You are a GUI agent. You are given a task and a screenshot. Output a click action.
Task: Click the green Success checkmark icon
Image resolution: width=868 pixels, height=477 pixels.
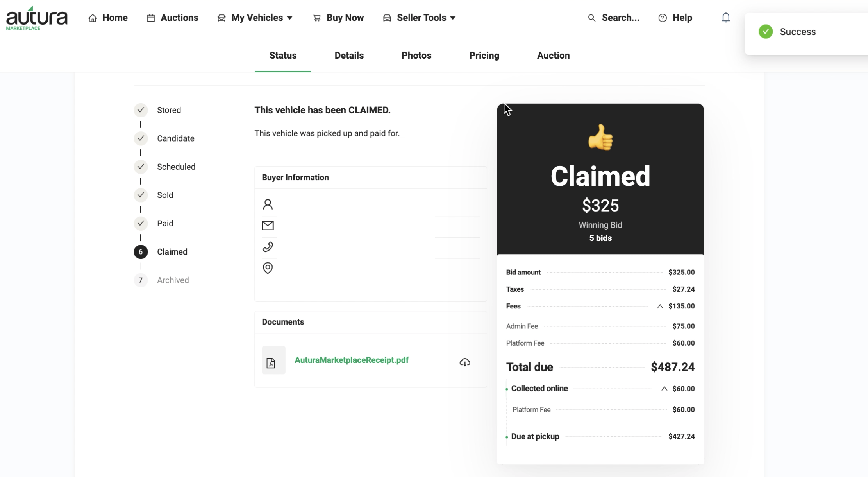point(766,32)
